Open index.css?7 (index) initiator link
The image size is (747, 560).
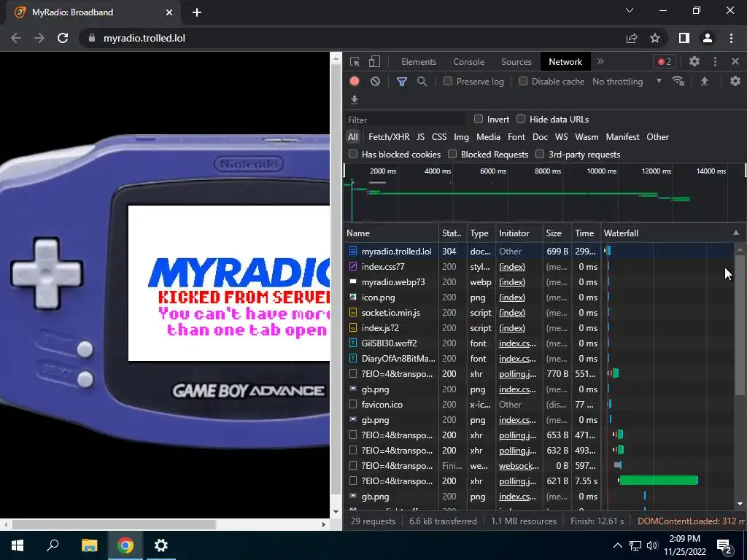coord(512,267)
